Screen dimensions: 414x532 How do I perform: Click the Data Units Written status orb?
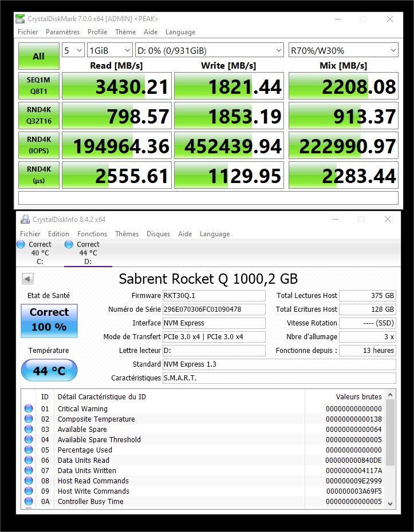29,470
